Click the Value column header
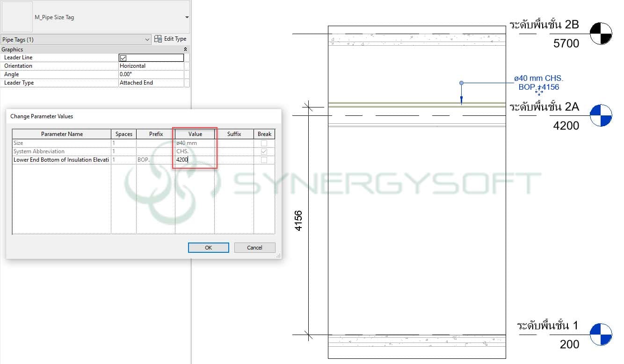The image size is (624, 364). [195, 134]
